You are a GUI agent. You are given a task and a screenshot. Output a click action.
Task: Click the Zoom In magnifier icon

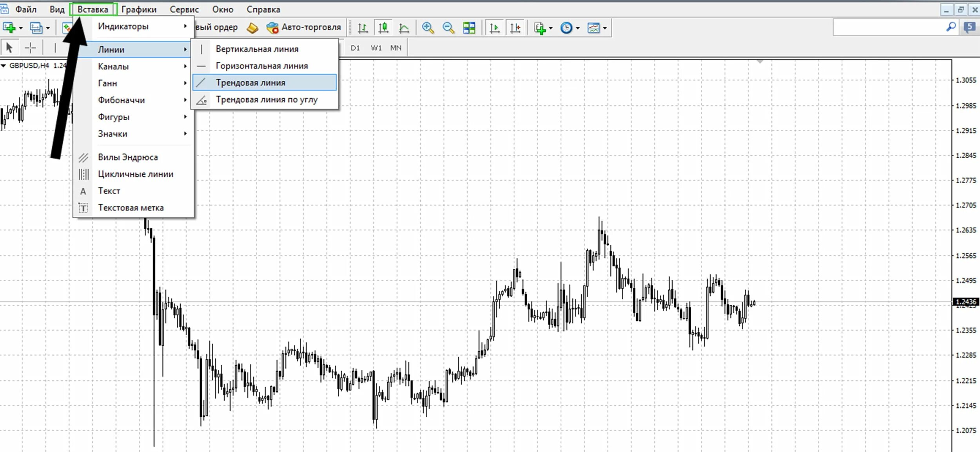(x=428, y=28)
